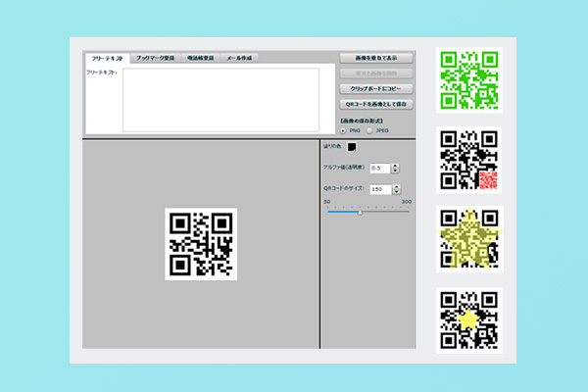Select the フリーテキスト tab
The height and width of the screenshot is (392, 588).
[x=107, y=58]
